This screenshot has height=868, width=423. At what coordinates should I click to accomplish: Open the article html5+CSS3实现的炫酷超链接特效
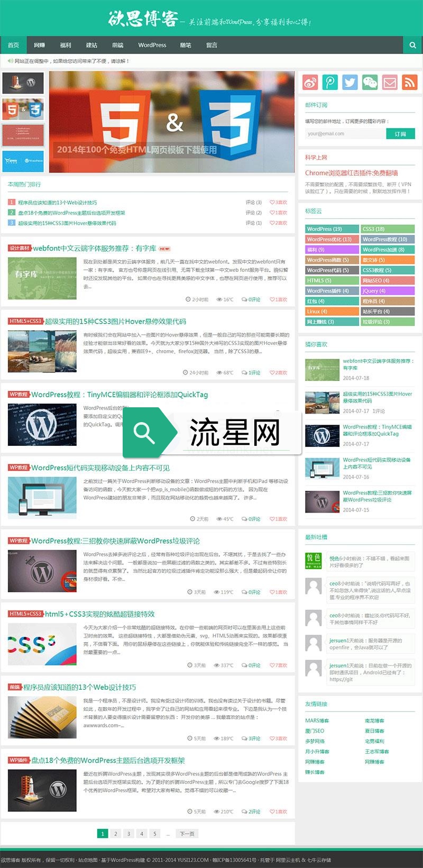99,614
